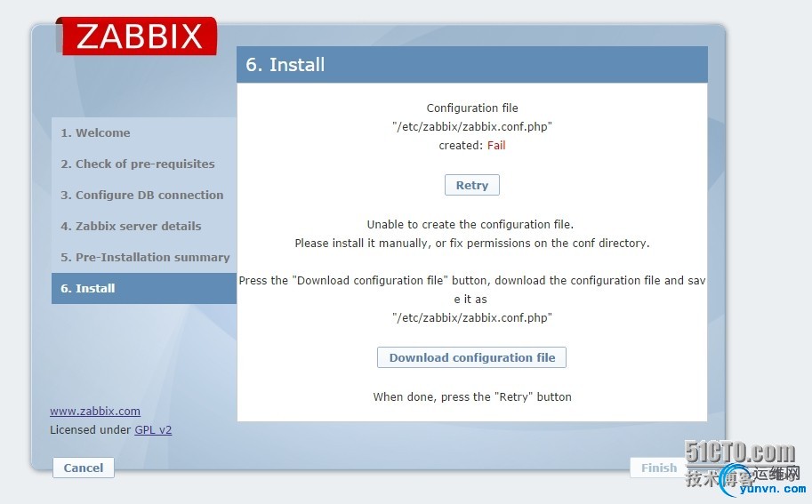
Task: Click the "6. Install" page header
Action: (x=285, y=65)
